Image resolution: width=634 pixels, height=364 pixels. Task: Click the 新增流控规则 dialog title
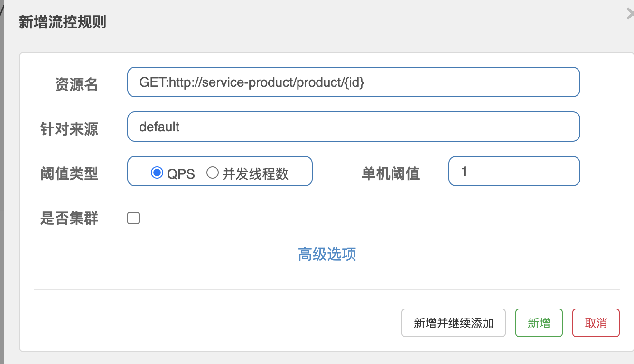62,22
